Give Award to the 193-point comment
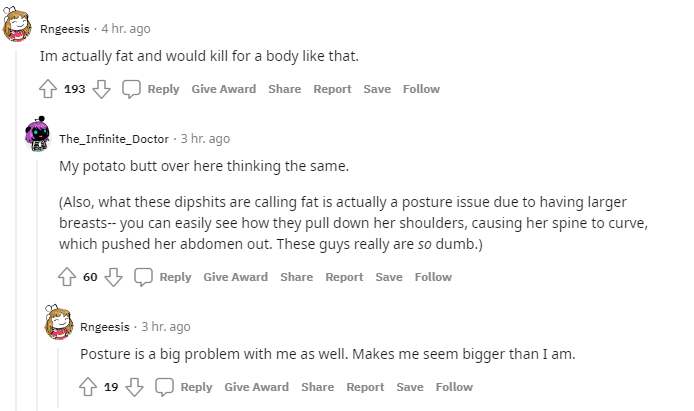Image resolution: width=694 pixels, height=411 pixels. click(x=224, y=89)
